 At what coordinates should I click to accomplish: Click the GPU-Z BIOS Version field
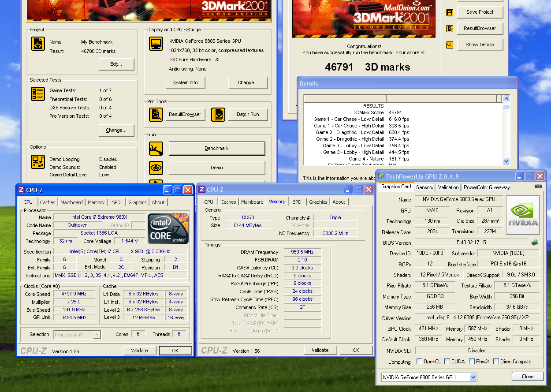pos(471,243)
